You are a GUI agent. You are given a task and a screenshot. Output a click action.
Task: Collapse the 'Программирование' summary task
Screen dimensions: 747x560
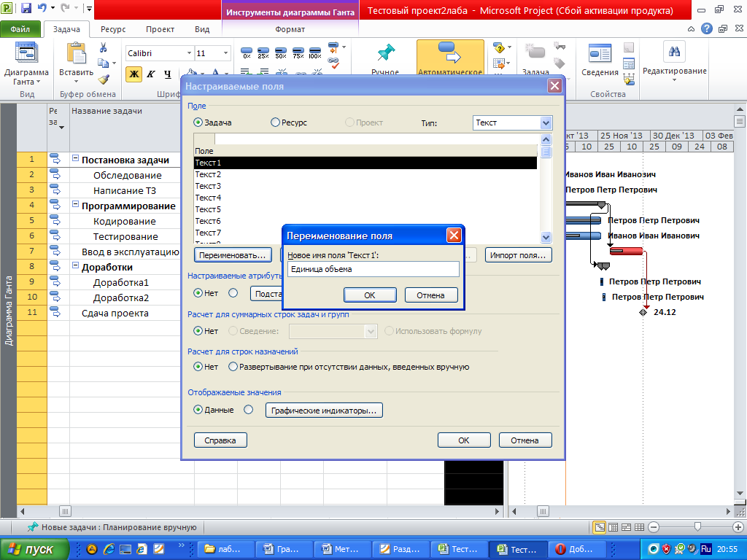click(x=75, y=204)
